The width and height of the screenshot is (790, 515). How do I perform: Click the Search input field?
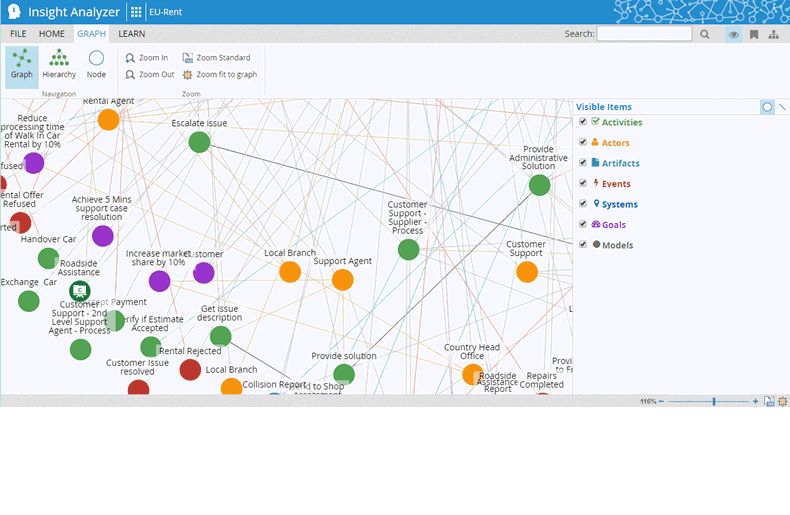[643, 34]
